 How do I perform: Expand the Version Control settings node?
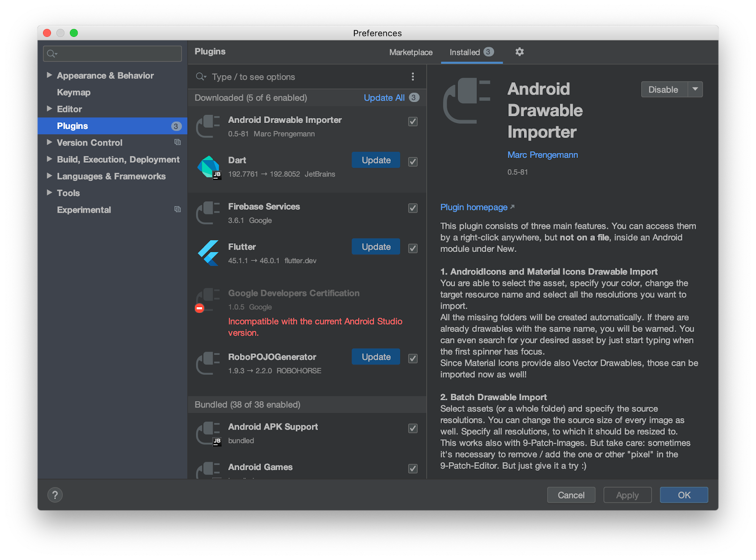[x=49, y=142]
